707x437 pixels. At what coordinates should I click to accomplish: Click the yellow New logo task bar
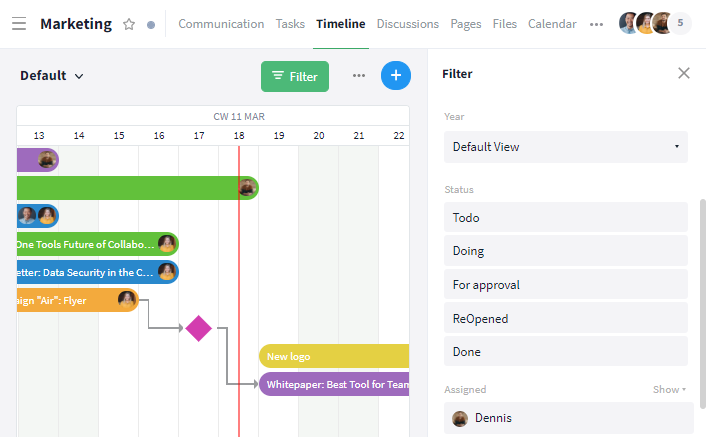click(334, 356)
